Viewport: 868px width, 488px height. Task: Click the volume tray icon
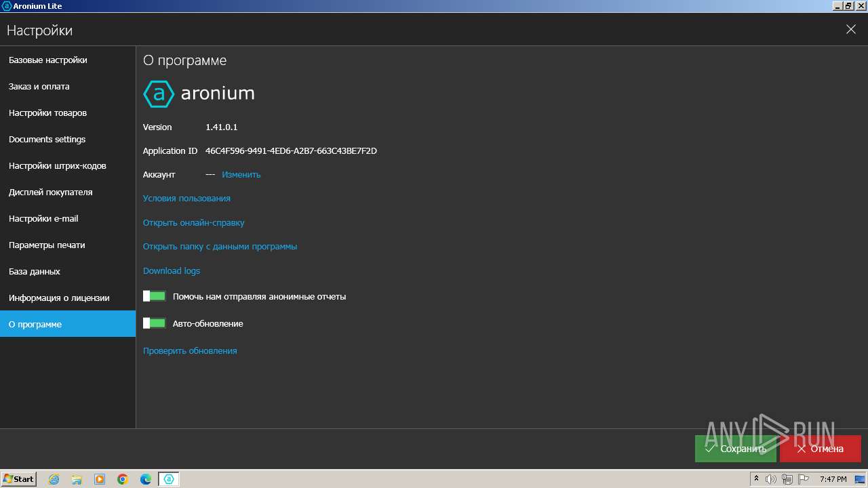pos(771,479)
